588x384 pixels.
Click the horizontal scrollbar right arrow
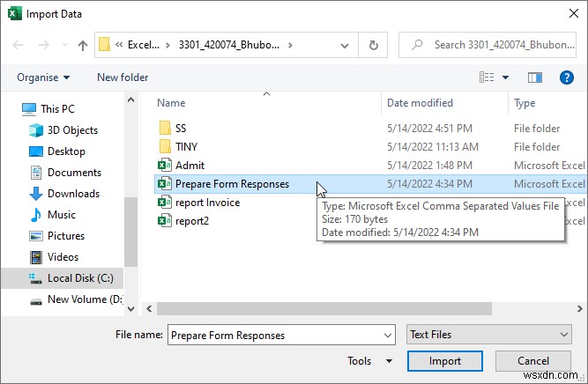point(579,309)
